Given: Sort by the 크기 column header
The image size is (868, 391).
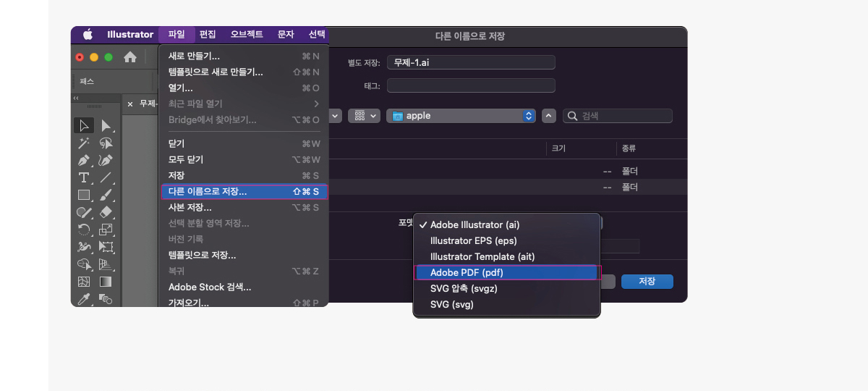Looking at the screenshot, I should 558,148.
